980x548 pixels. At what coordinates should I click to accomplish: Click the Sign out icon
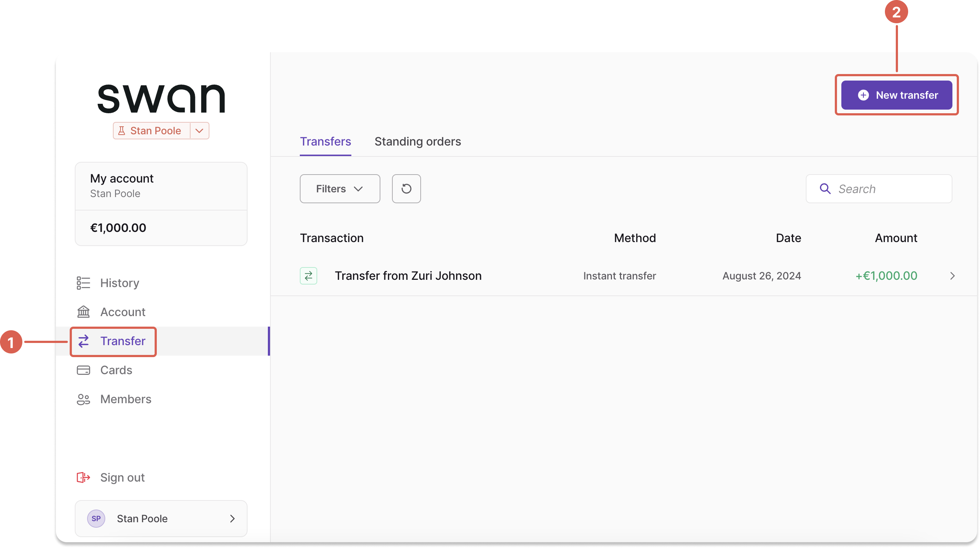coord(83,477)
